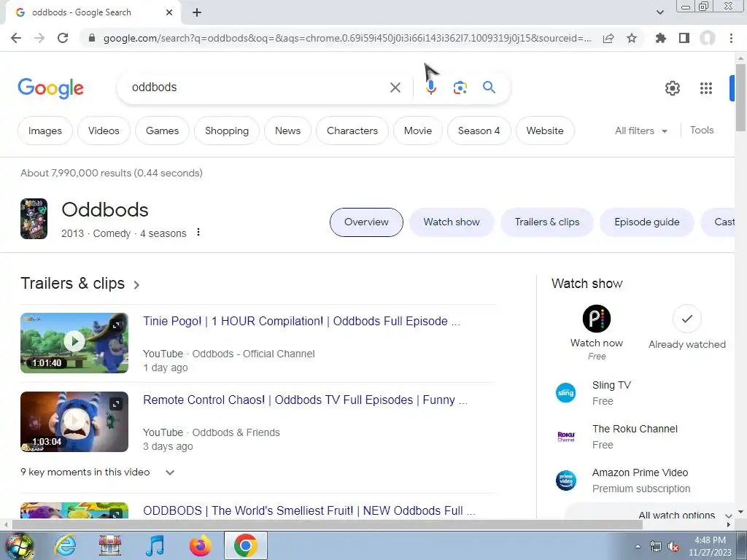Open the Chrome profile avatar
The image size is (747, 560).
click(x=708, y=38)
